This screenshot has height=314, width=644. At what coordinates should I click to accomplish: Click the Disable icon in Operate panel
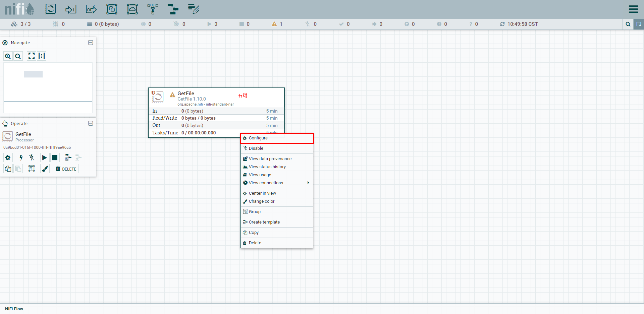coord(32,158)
